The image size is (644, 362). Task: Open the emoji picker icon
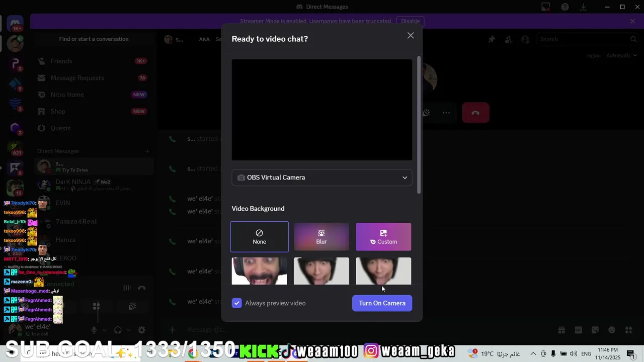612,330
